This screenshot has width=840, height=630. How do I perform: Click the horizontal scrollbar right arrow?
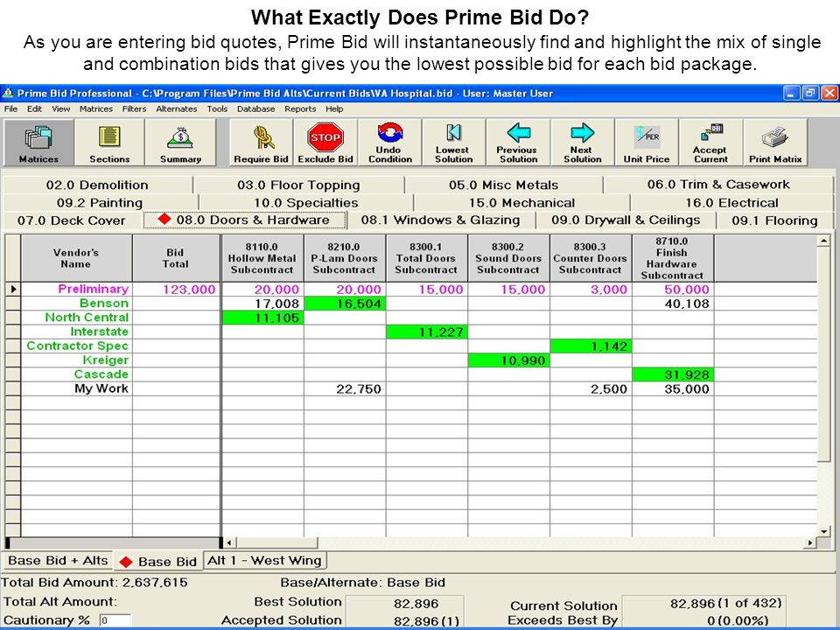click(x=810, y=542)
